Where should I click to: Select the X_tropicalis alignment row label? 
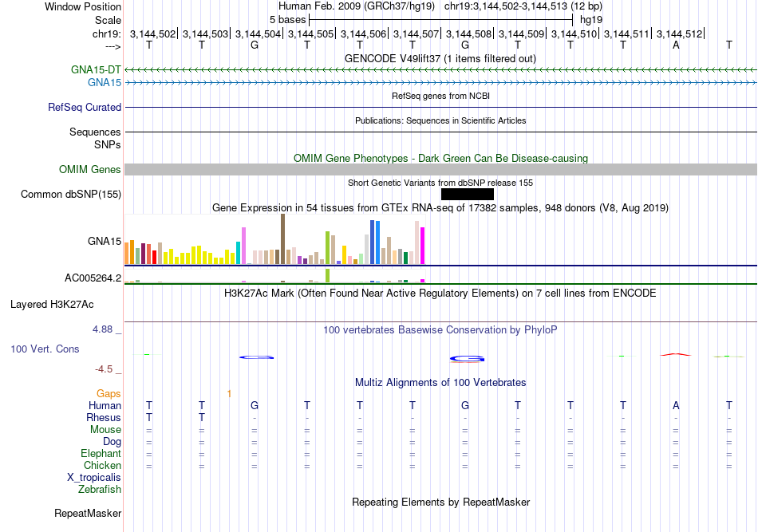click(x=94, y=478)
